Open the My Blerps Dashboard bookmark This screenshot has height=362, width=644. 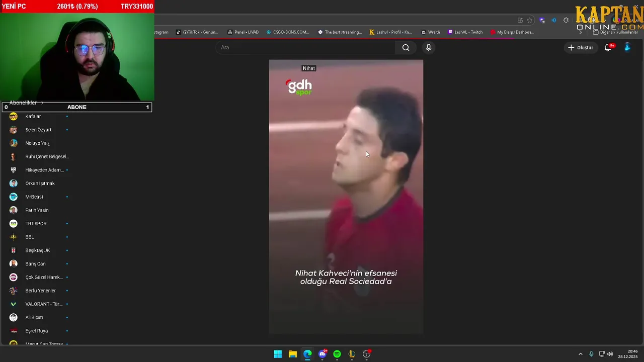pos(512,32)
